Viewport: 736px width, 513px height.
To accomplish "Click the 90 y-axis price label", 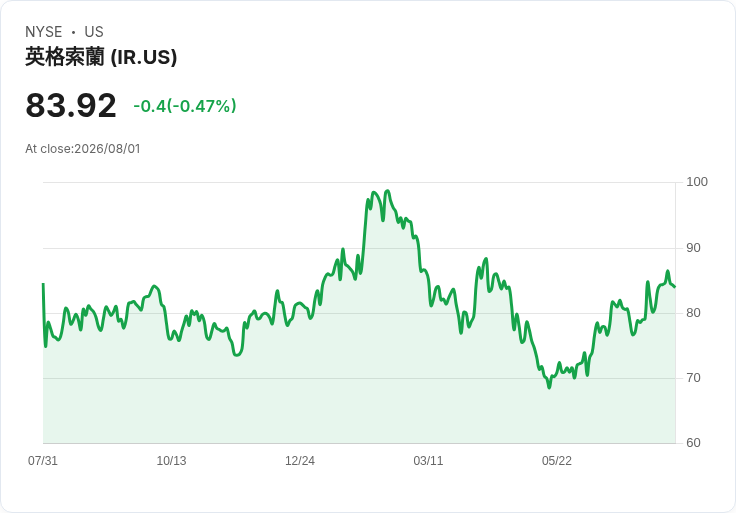I will point(693,248).
